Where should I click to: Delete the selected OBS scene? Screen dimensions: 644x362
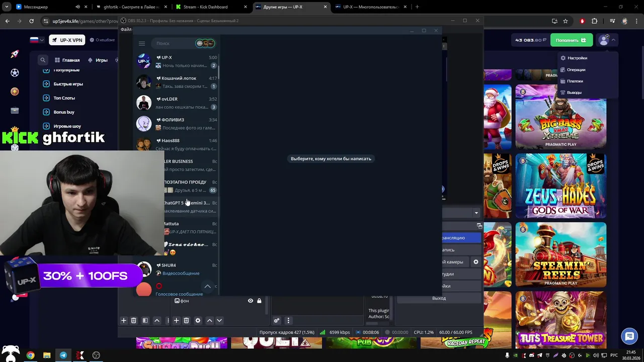[134, 320]
